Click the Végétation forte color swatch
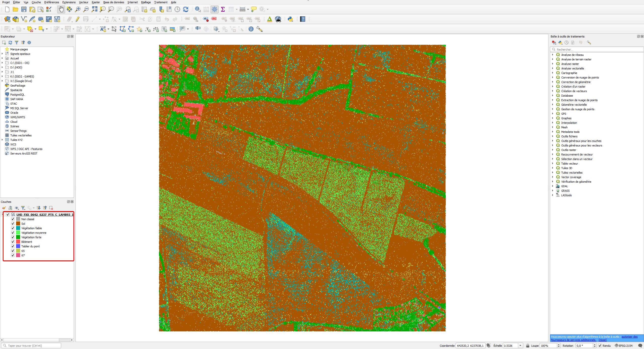 [x=18, y=237]
